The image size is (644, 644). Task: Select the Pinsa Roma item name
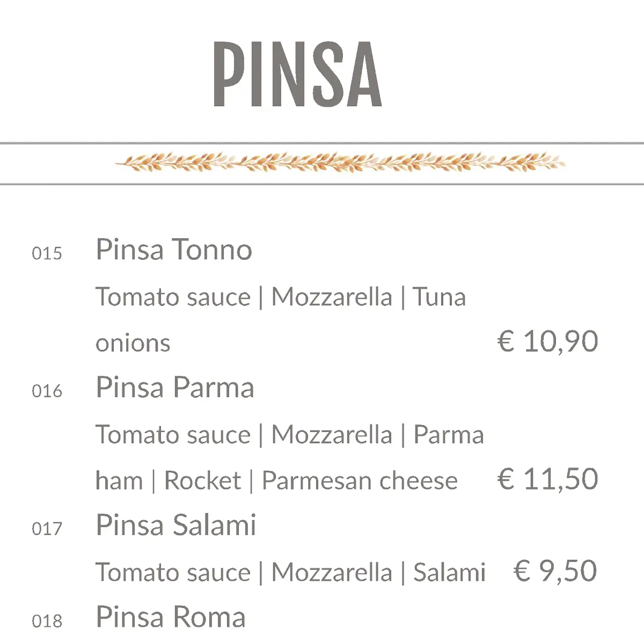[171, 617]
